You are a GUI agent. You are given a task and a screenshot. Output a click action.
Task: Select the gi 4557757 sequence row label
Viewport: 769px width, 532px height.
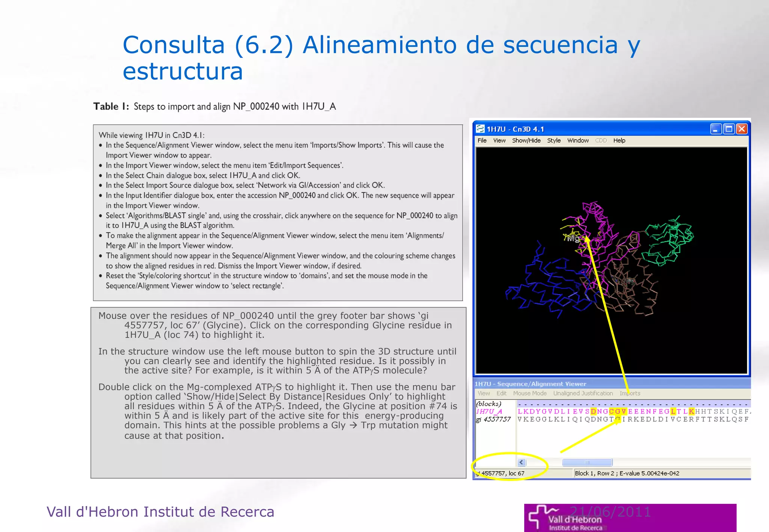click(x=493, y=419)
